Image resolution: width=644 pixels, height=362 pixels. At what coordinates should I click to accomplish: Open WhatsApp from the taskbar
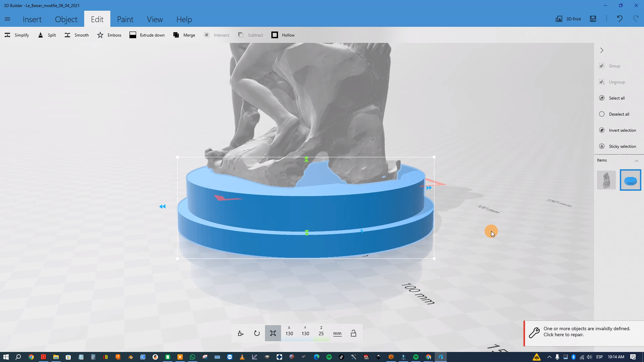(192, 357)
